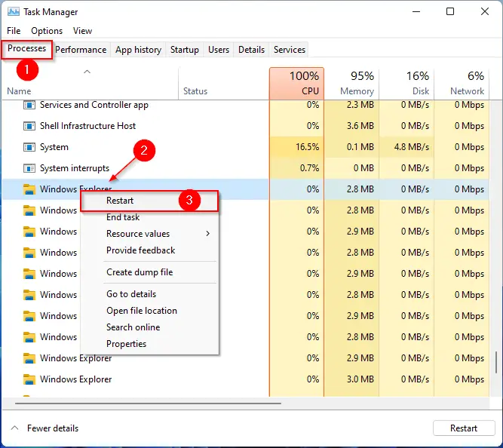
Task: Sort by the CPU column header
Action: (296, 84)
